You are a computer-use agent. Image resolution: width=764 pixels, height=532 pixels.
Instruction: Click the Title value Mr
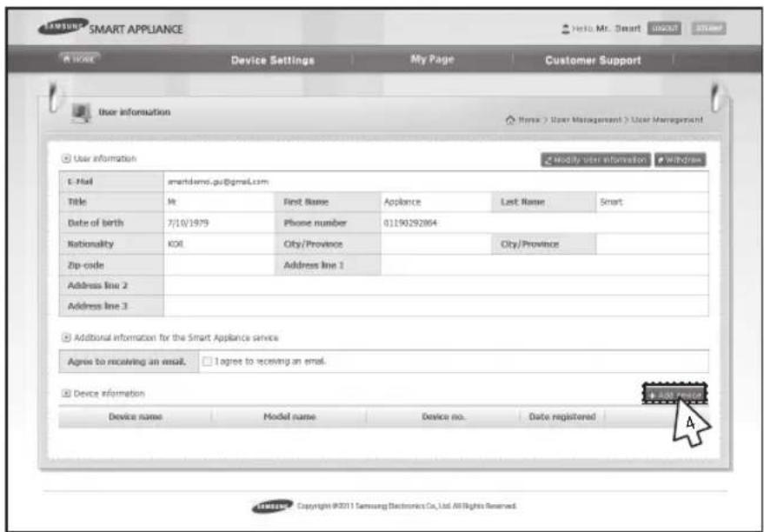(x=170, y=203)
